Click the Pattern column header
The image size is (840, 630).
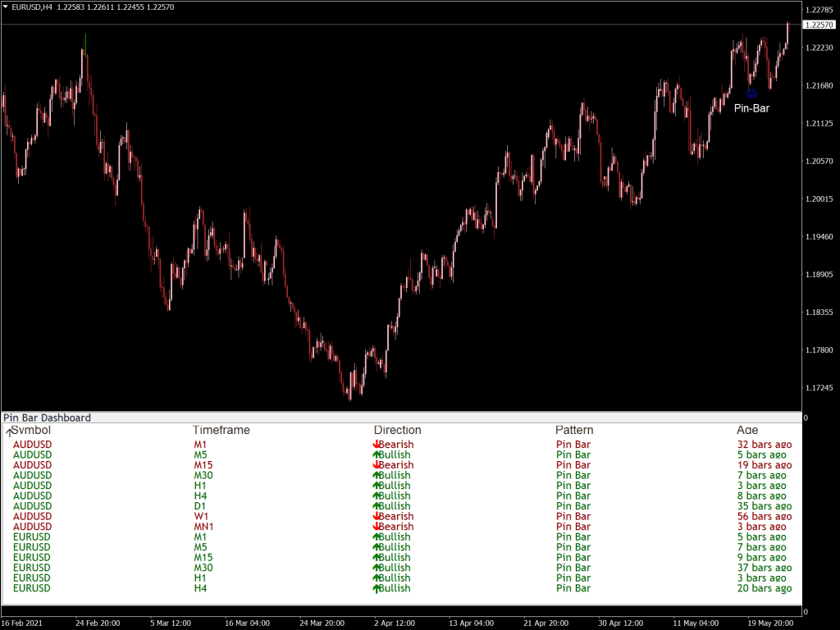574,430
